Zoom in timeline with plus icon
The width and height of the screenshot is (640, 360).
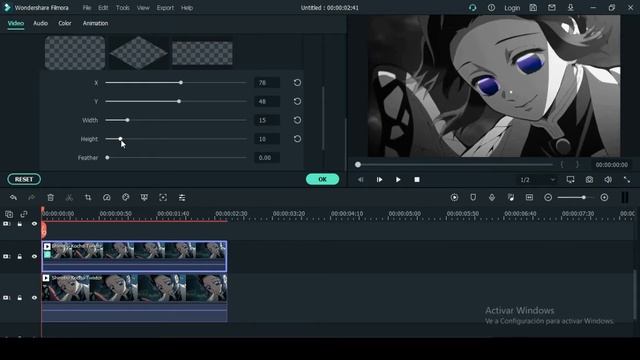(604, 198)
